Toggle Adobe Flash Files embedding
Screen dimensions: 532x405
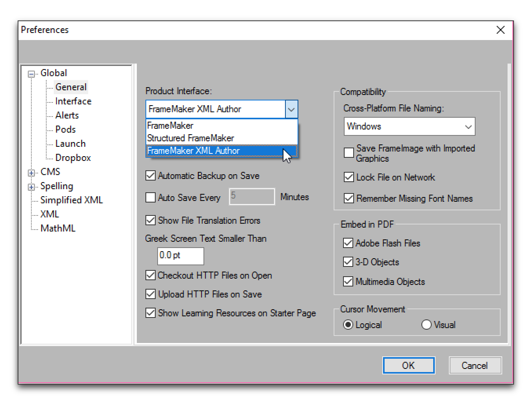tap(348, 243)
